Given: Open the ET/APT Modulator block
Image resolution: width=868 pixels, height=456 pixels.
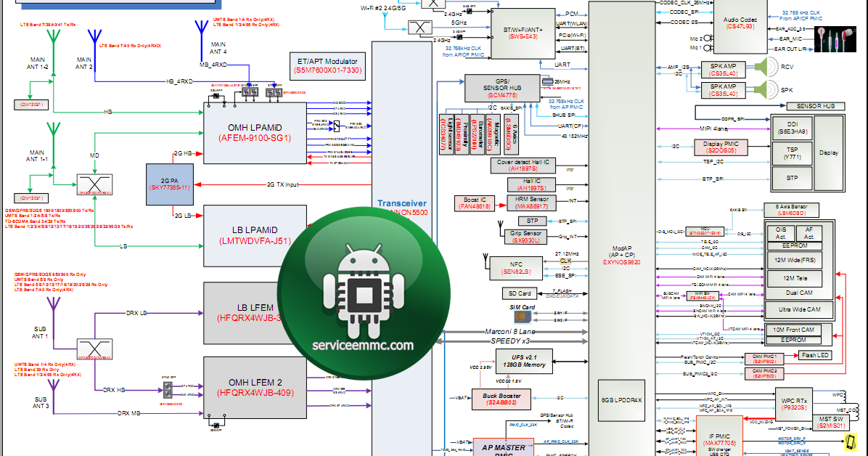Looking at the screenshot, I should click(x=328, y=65).
